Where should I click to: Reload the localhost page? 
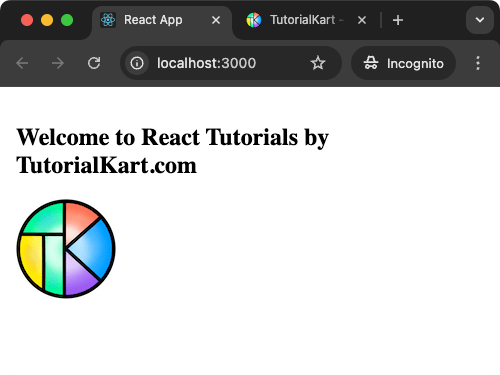pyautogui.click(x=94, y=63)
